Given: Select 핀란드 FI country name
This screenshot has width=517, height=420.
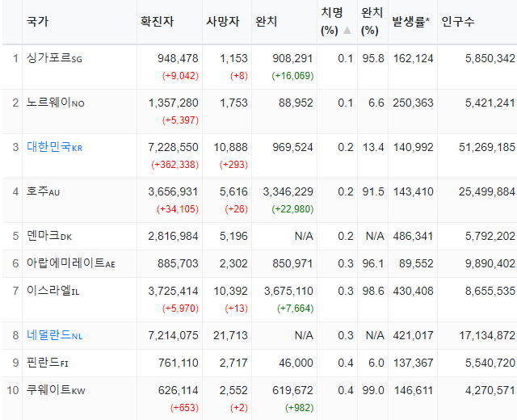Looking at the screenshot, I should click(48, 363).
